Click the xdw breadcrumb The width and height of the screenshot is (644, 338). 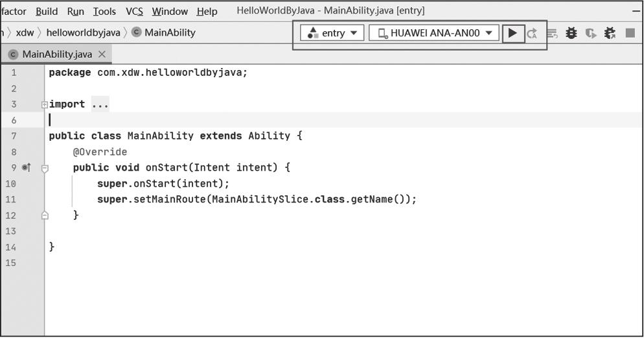click(25, 32)
